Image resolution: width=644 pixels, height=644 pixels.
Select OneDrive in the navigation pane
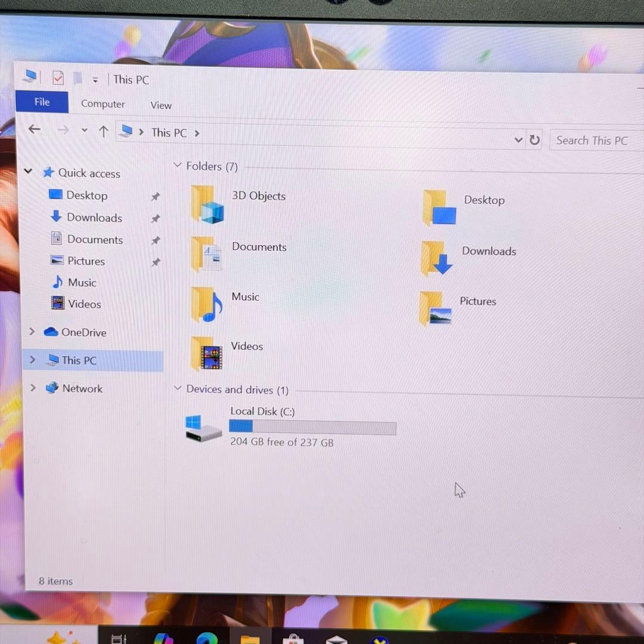[x=83, y=332]
